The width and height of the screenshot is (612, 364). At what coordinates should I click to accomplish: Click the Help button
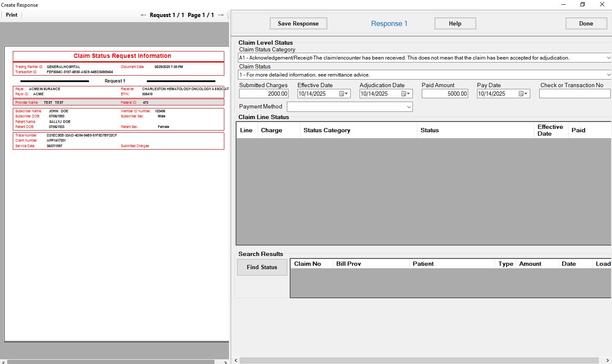(x=455, y=23)
